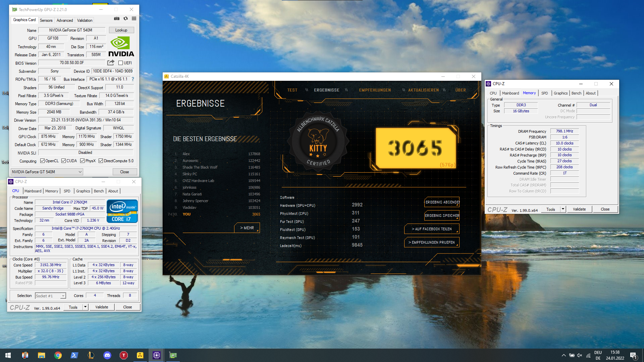
Task: Open Mainboard tab in left CPU-Z window
Action: coord(33,191)
